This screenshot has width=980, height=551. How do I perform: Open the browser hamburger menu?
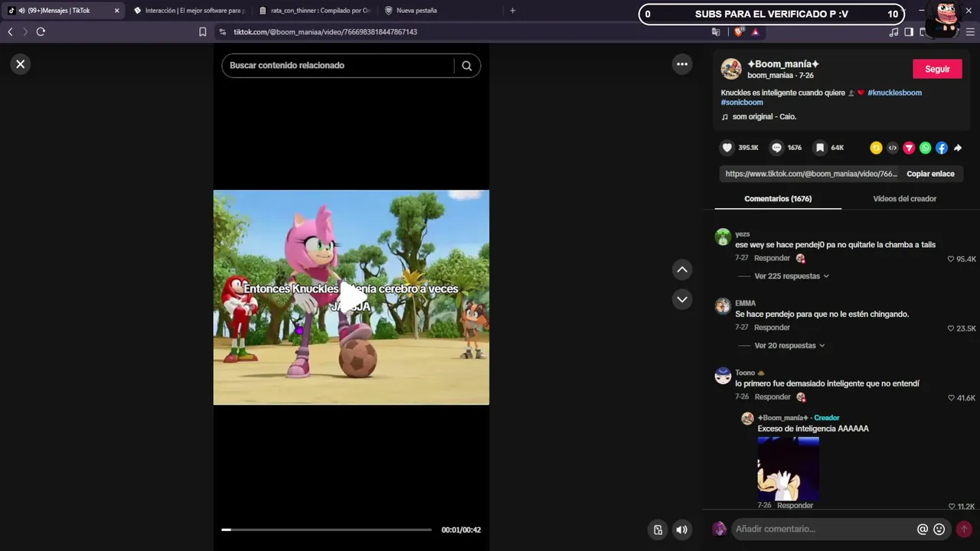coord(971,32)
